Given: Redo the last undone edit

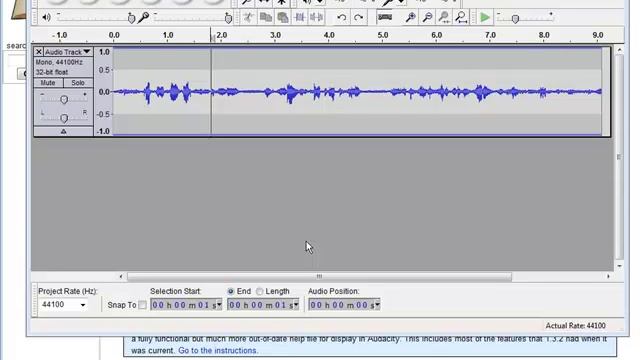Looking at the screenshot, I should pyautogui.click(x=358, y=18).
